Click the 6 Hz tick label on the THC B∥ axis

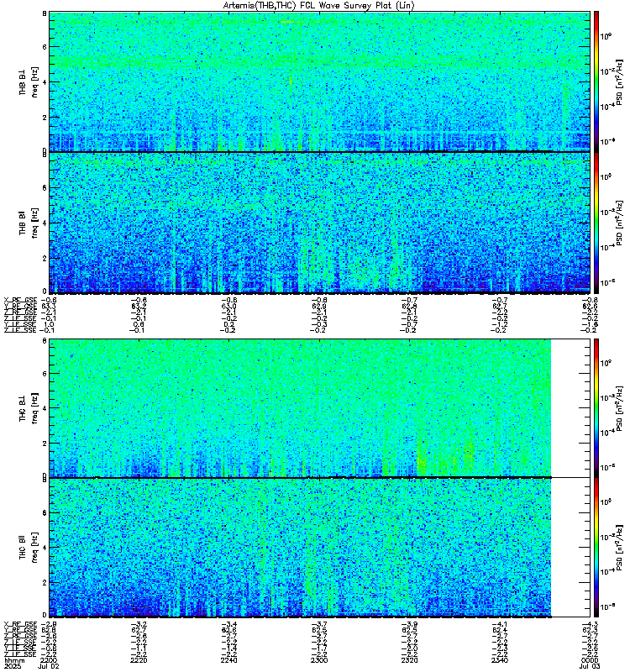(x=45, y=512)
